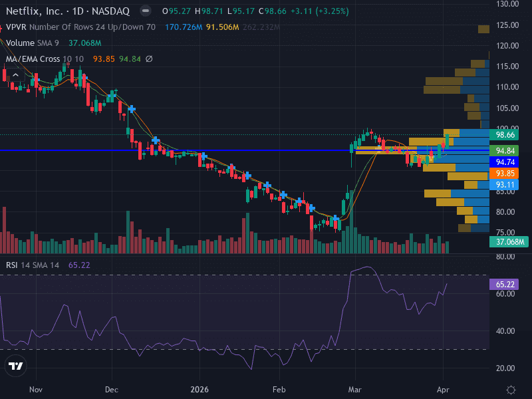Image resolution: width=532 pixels, height=399 pixels.
Task: Click the Dec label on time axis
Action: 112,390
